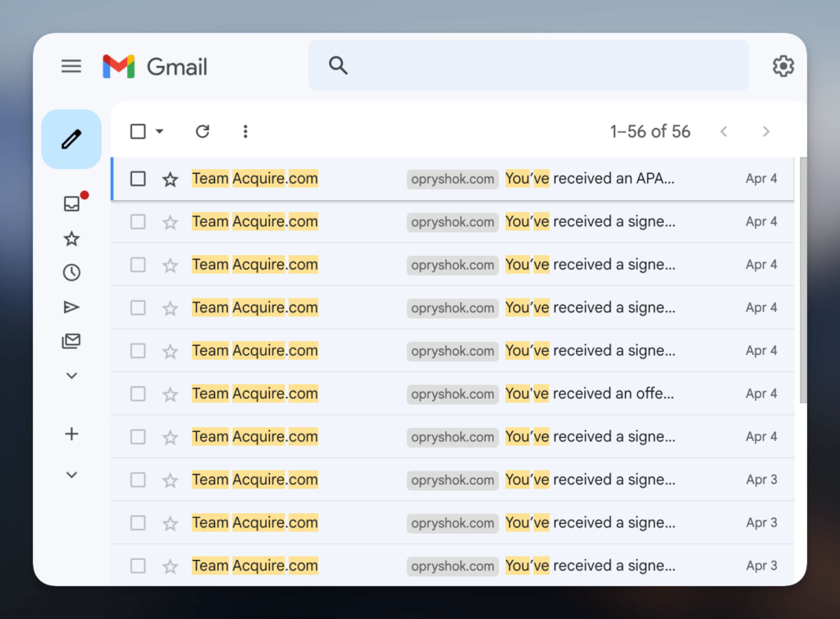Image resolution: width=840 pixels, height=619 pixels.
Task: Open the Settings gear
Action: coord(783,66)
